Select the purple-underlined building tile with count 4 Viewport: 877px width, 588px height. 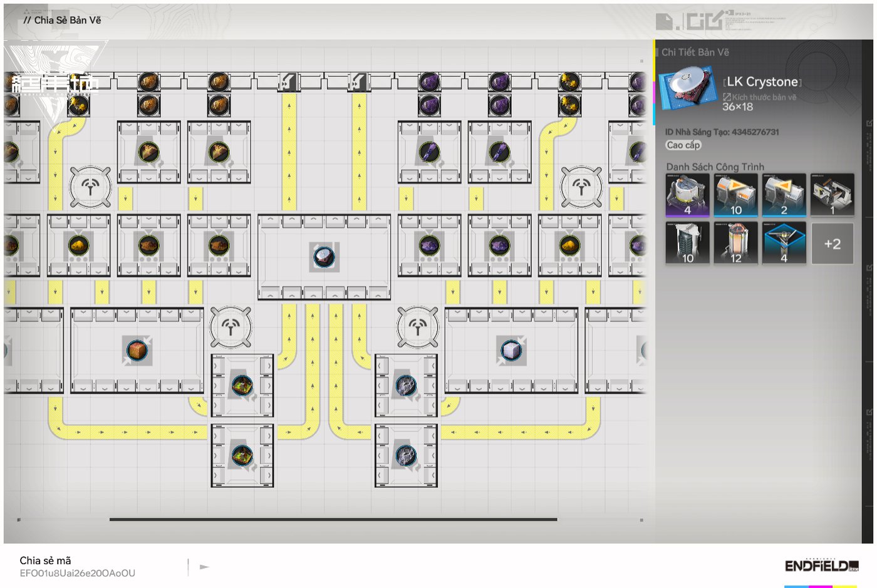pos(687,195)
